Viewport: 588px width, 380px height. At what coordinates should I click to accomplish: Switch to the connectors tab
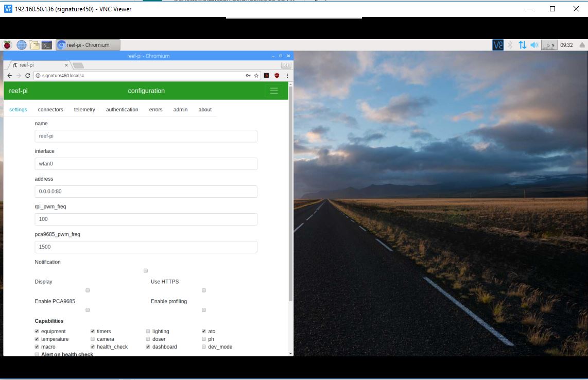click(x=50, y=110)
